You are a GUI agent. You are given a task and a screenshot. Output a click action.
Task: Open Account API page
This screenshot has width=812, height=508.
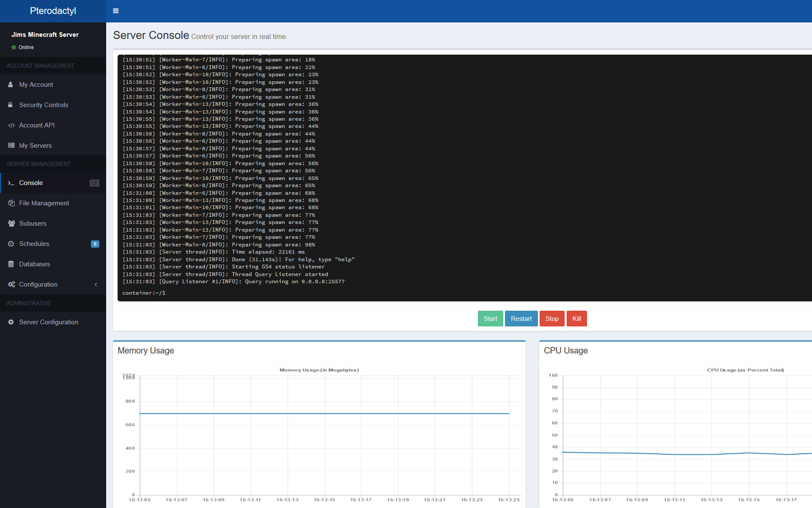tap(53, 125)
